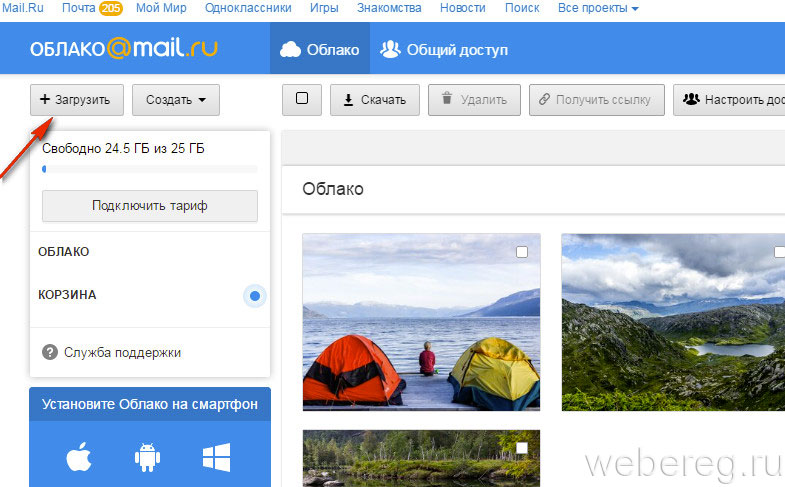Click the question mark support icon

(x=50, y=352)
